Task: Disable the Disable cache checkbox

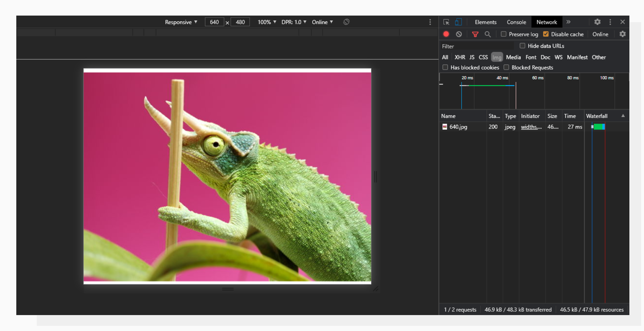Action: click(546, 34)
